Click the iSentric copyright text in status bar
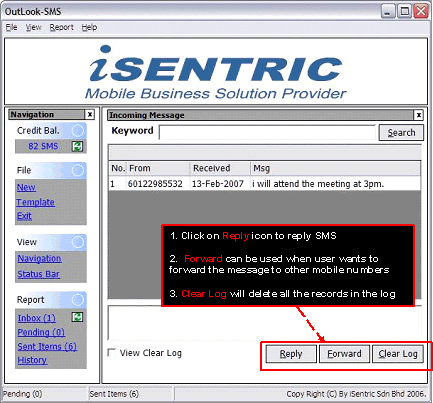433x403 pixels. [x=356, y=394]
